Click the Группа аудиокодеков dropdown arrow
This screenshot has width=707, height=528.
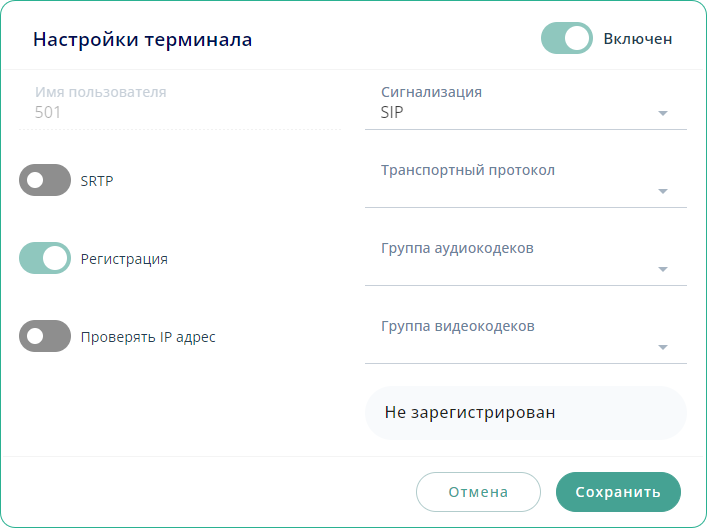coord(662,269)
